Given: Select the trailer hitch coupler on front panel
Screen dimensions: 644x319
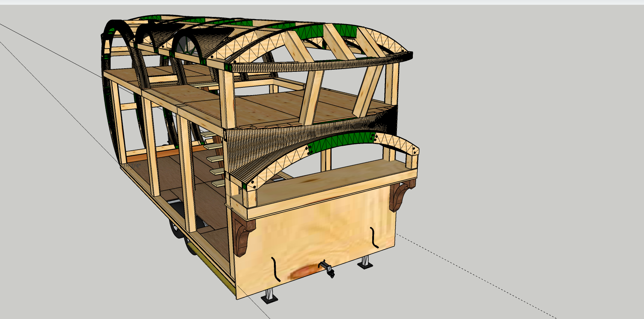Looking at the screenshot, I should 327,269.
